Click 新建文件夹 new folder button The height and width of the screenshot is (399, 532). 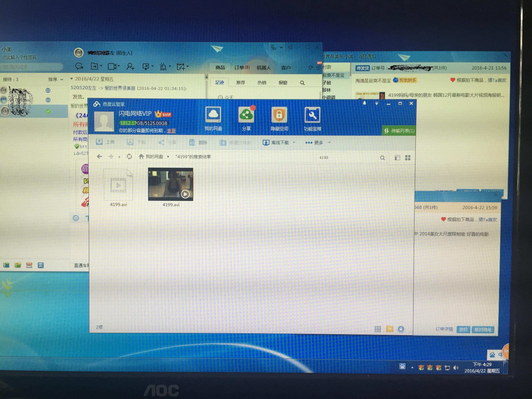point(235,143)
